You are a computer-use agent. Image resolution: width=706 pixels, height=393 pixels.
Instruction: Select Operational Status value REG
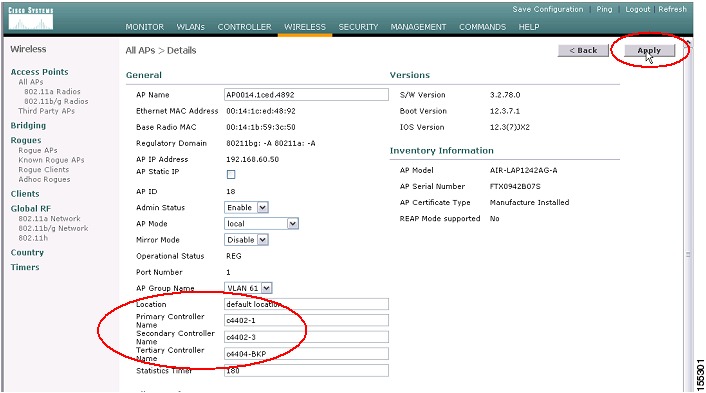point(234,256)
